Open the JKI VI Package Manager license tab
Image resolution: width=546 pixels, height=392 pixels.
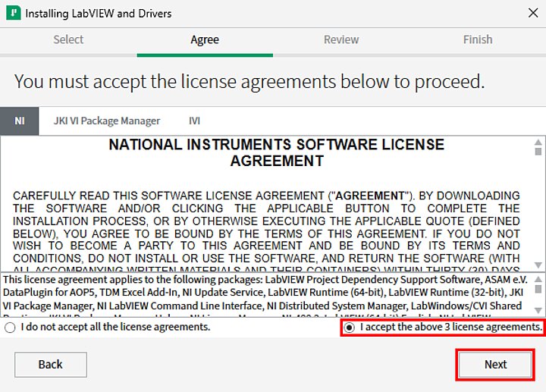(x=107, y=121)
